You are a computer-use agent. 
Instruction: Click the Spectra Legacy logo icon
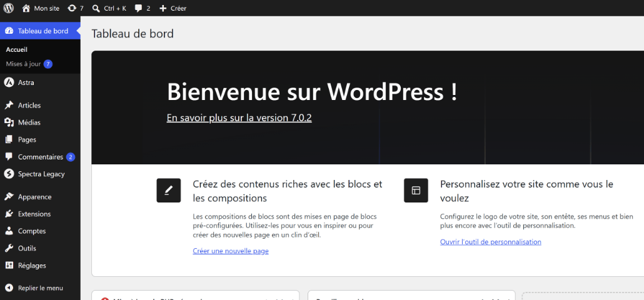[x=9, y=174]
